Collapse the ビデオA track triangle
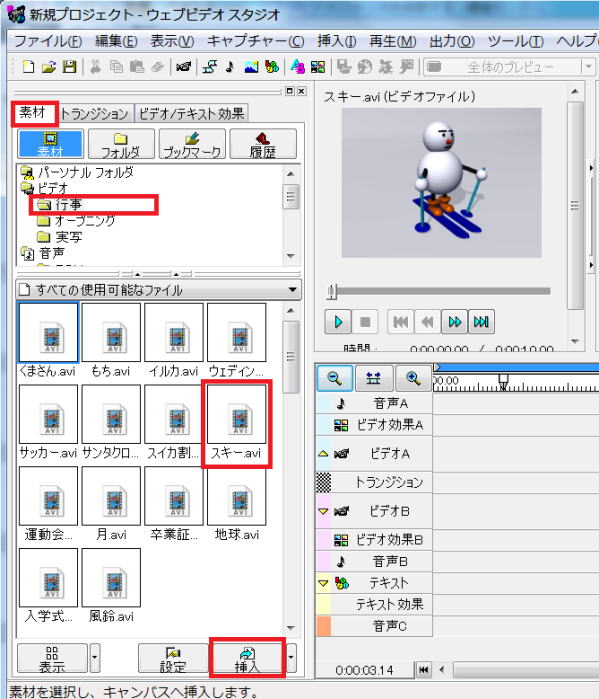This screenshot has width=599, height=699. pyautogui.click(x=324, y=454)
